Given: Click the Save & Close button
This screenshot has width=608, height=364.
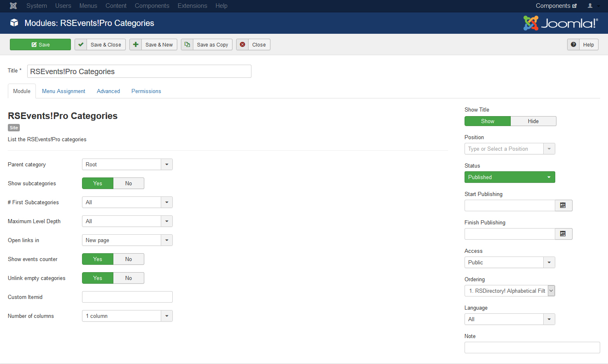Looking at the screenshot, I should 100,44.
